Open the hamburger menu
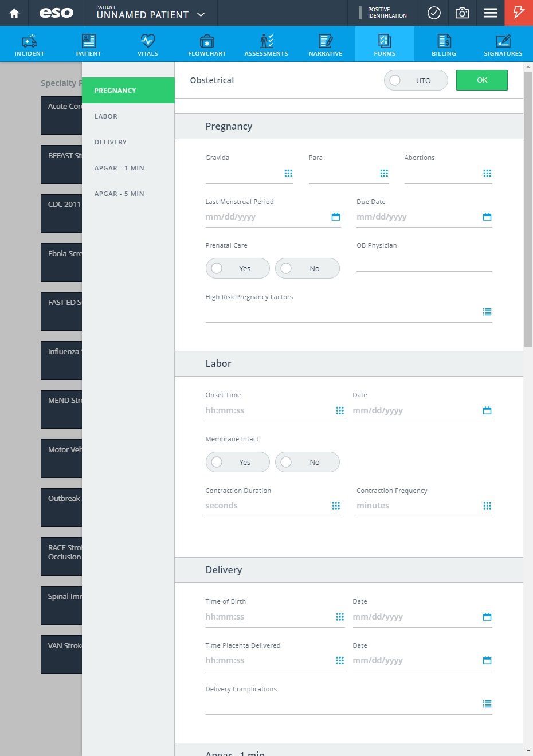 click(x=491, y=13)
